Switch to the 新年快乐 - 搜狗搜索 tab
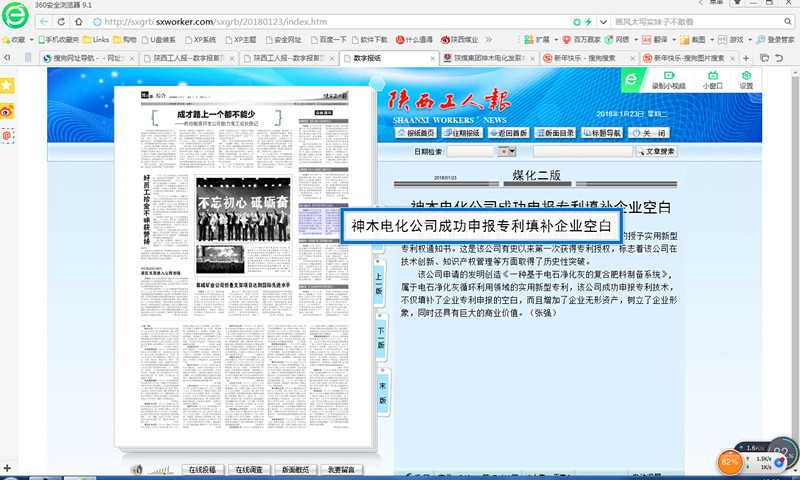Viewport: 800px width, 480px height. pos(589,58)
